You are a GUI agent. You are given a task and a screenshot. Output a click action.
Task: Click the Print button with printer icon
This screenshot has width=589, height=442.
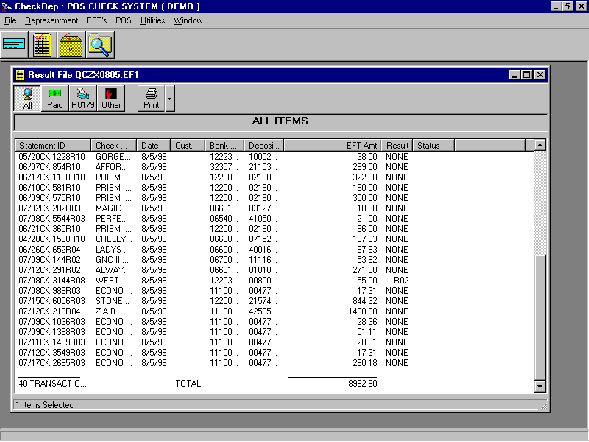(x=151, y=98)
